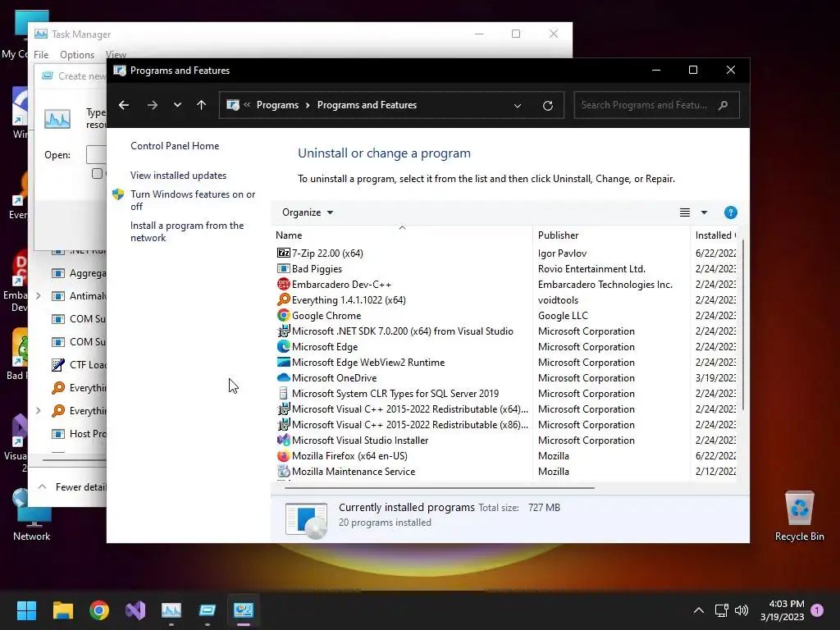Click the Programs and Features breadcrumb segment
Image resolution: width=840 pixels, height=630 pixels.
(x=367, y=105)
